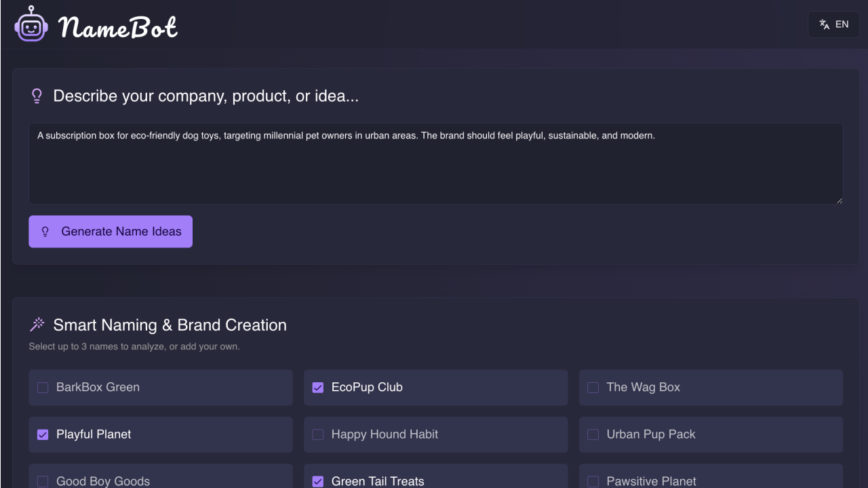The image size is (868, 488).
Task: Click inside the company description text area
Action: (x=435, y=163)
